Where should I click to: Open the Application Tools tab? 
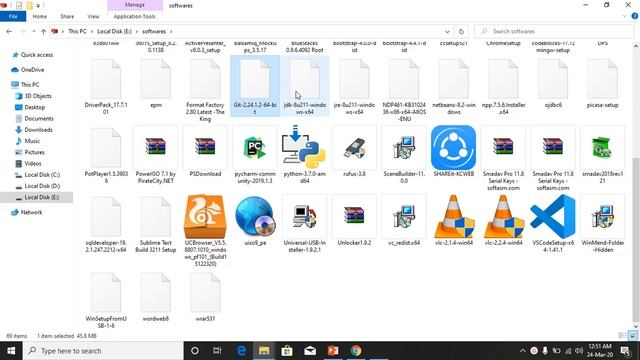coord(134,16)
